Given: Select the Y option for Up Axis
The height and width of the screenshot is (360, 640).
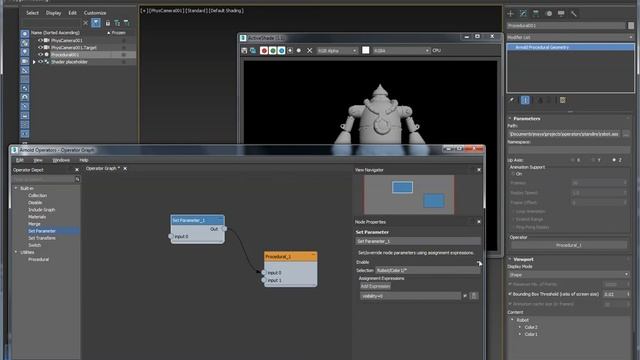Looking at the screenshot, I should tap(593, 160).
